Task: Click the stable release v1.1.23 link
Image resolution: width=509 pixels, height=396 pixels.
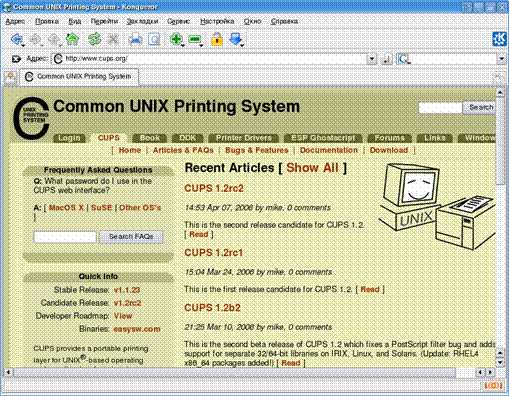Action: tap(127, 290)
